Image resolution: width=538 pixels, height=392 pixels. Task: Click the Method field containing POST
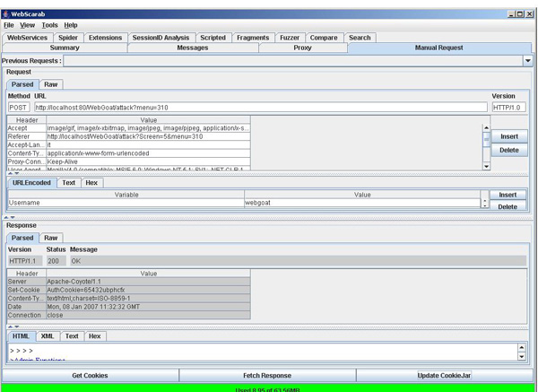pos(19,108)
